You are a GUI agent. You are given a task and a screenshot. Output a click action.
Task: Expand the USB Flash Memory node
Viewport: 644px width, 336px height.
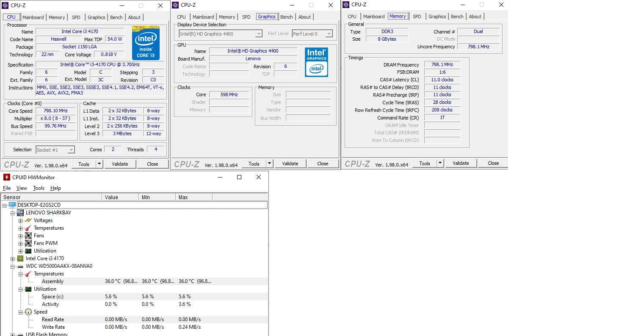pos(12,334)
